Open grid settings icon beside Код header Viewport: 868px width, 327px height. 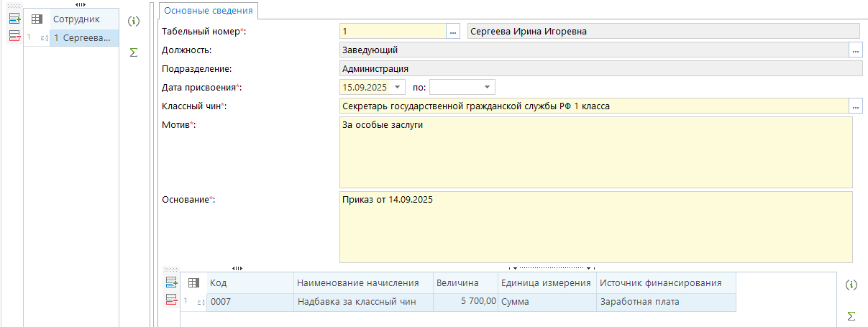(193, 283)
